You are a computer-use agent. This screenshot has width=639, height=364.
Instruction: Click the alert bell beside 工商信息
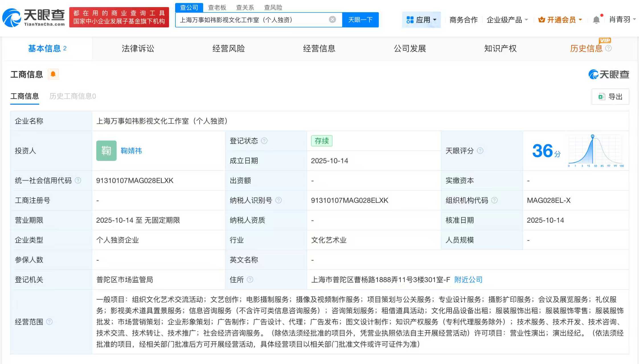52,74
